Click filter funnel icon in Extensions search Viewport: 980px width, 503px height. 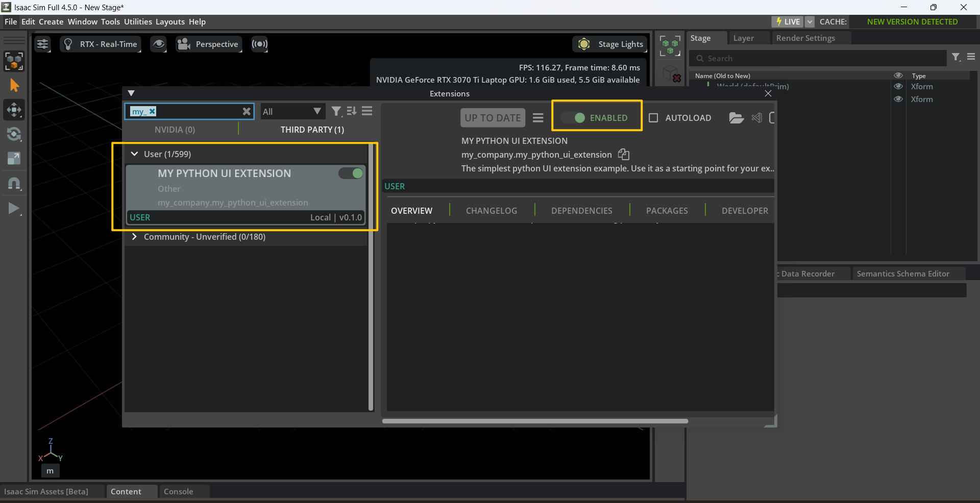click(336, 111)
